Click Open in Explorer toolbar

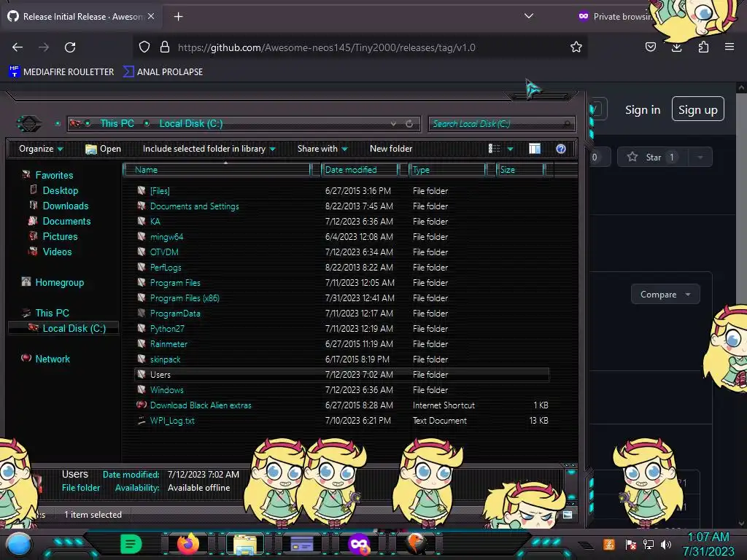pos(103,149)
